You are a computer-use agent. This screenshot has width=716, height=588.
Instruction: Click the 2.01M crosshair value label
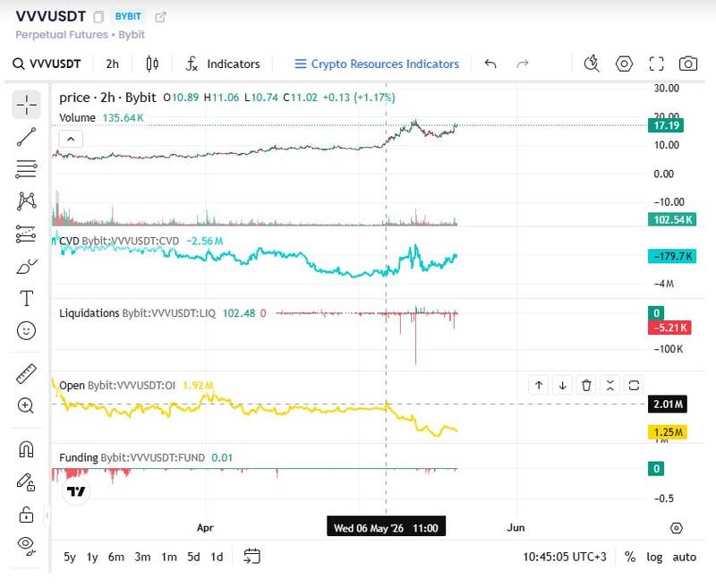tap(668, 404)
